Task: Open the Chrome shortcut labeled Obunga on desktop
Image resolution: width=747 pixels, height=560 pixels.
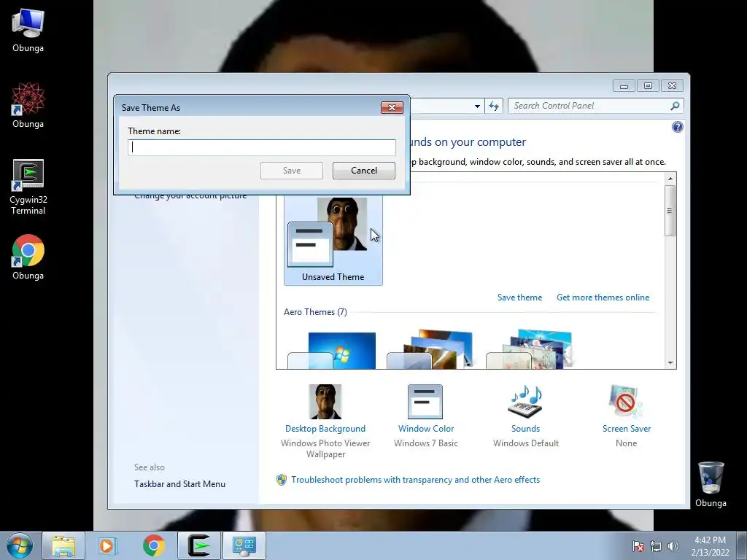Action: click(28, 257)
